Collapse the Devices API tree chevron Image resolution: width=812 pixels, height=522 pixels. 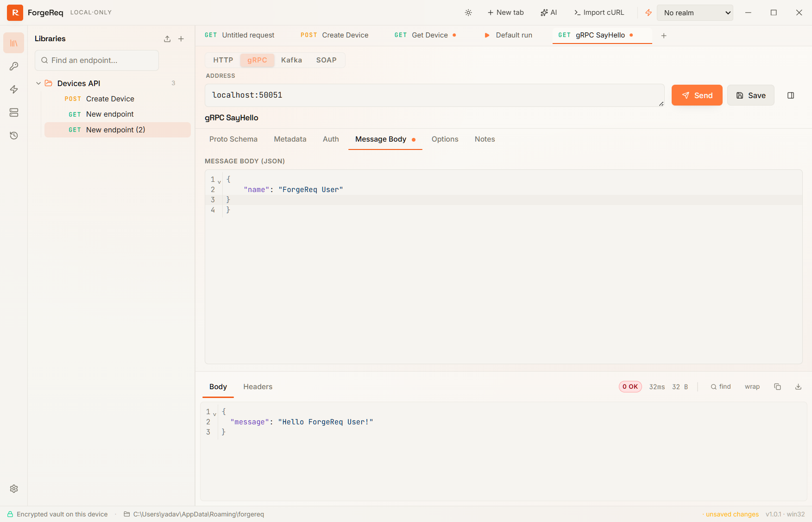38,83
